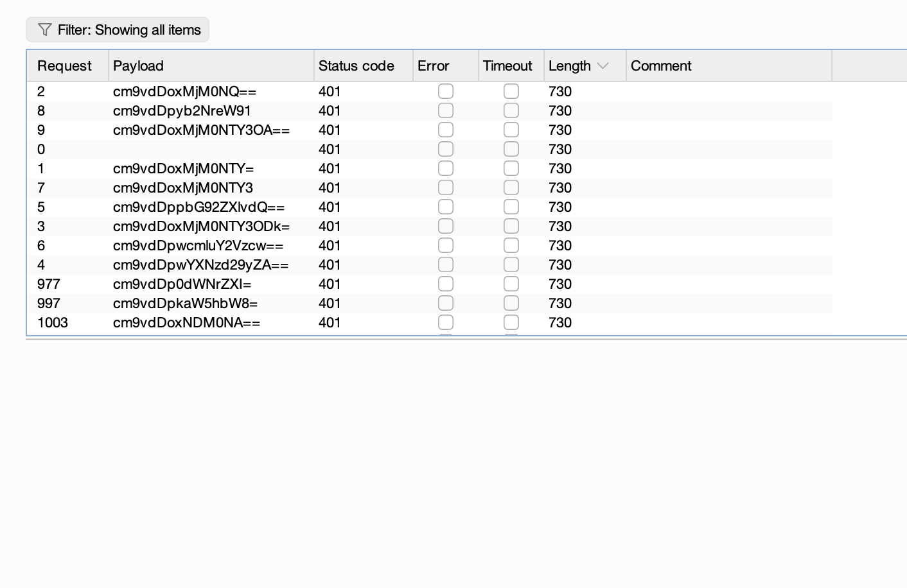Click length 730 in request 5 row

[x=560, y=207]
